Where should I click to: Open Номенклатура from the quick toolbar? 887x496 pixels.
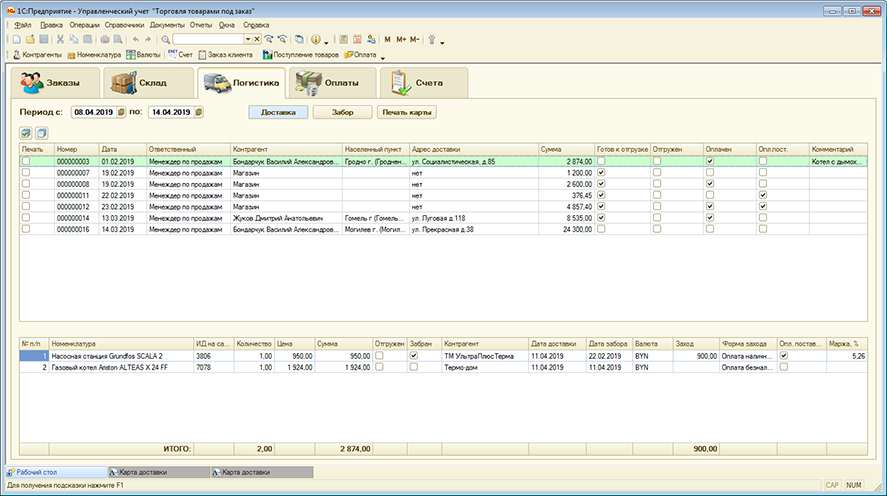(x=92, y=54)
